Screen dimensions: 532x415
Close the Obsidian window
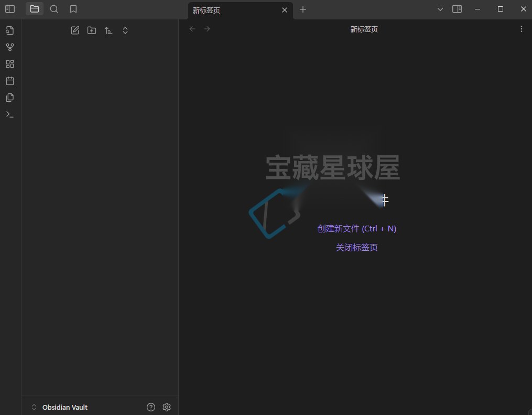point(524,9)
